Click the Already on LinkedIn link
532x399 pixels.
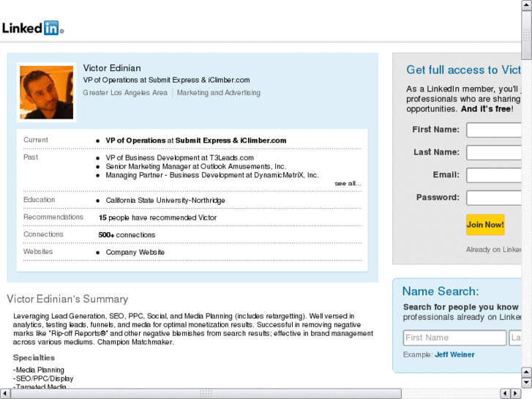click(494, 250)
